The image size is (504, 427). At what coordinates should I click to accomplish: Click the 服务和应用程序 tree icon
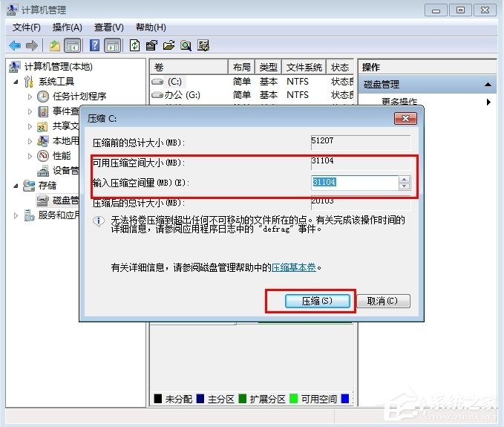point(29,215)
